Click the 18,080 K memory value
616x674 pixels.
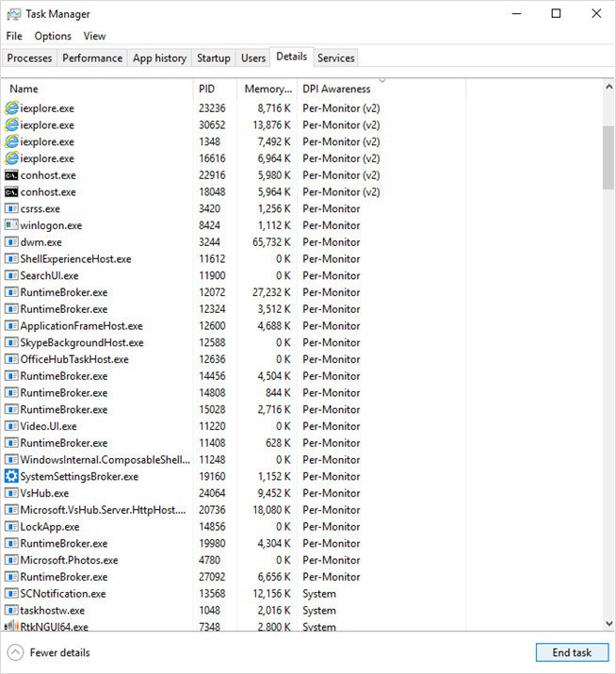271,510
